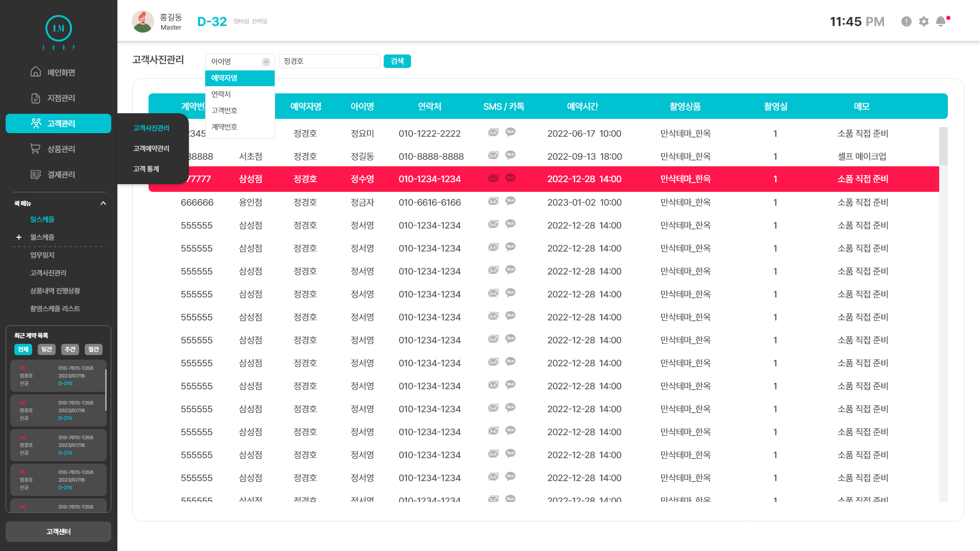Collapse the 퀵 메뉴 section chevron
980x551 pixels.
[x=103, y=204]
